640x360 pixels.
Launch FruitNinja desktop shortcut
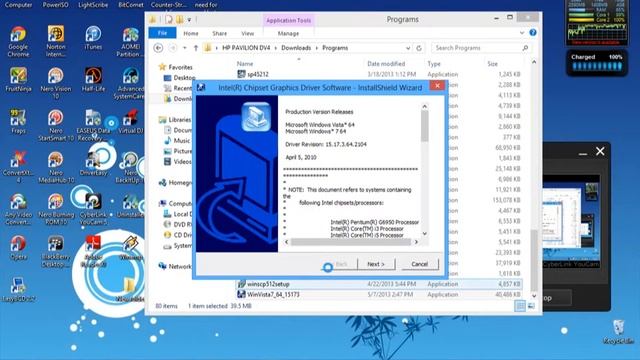(18, 80)
